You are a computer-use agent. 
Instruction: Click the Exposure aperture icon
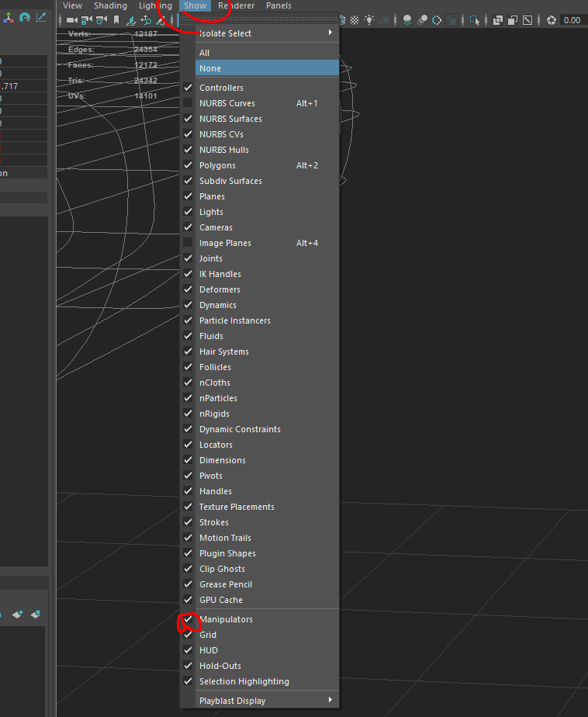552,20
